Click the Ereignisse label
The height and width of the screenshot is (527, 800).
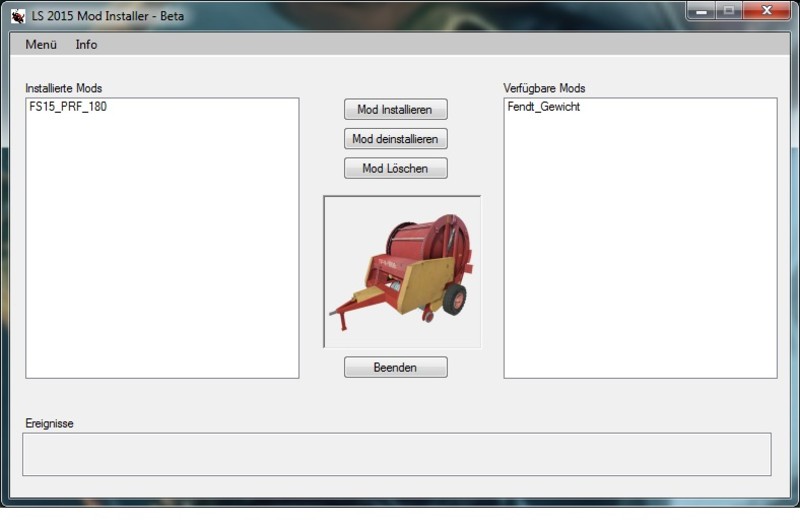49,423
